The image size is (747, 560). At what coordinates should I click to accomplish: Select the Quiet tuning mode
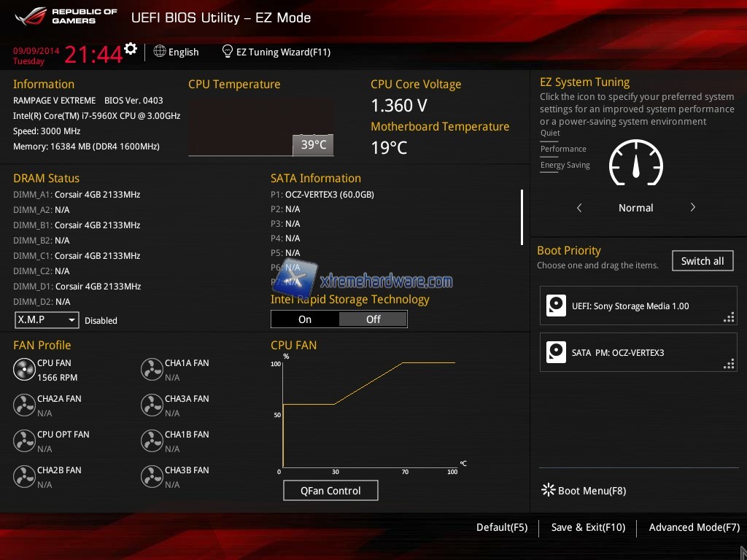tap(550, 133)
